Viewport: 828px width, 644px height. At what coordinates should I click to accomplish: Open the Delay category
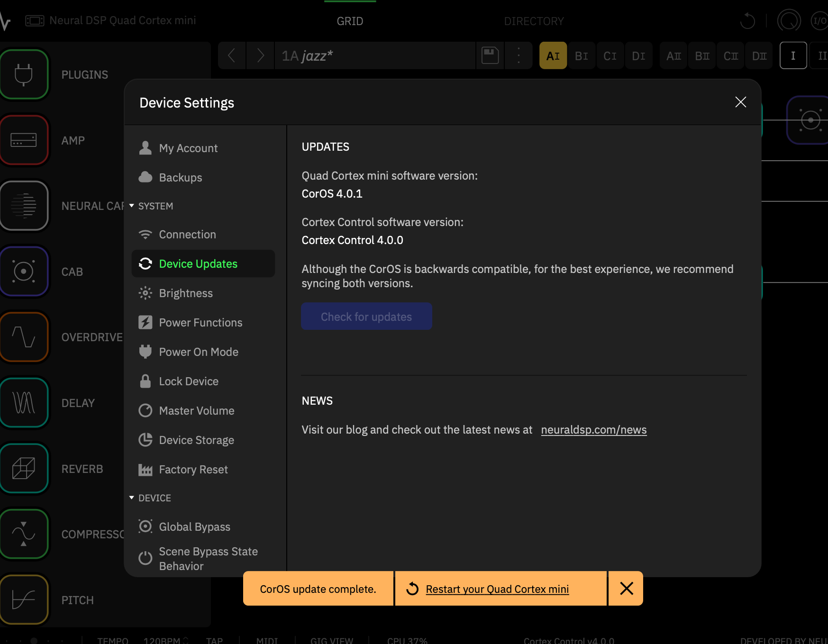(x=24, y=403)
